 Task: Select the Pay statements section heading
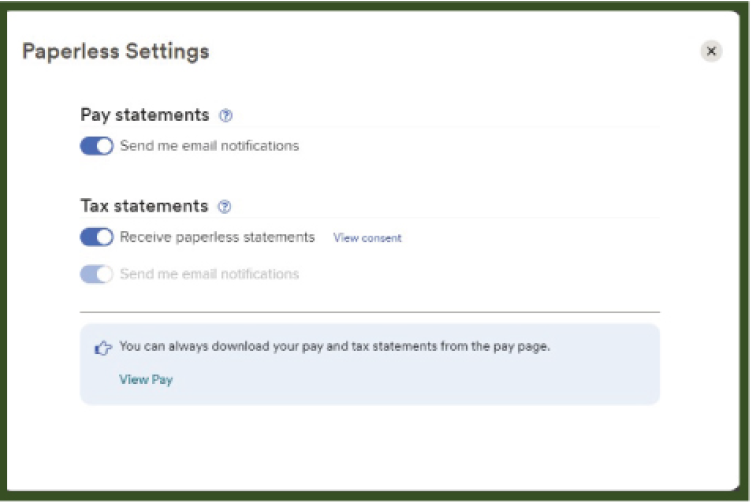coord(145,115)
